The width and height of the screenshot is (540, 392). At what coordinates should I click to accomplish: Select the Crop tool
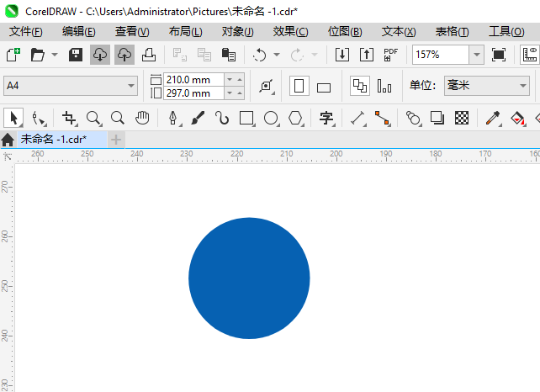pos(69,118)
